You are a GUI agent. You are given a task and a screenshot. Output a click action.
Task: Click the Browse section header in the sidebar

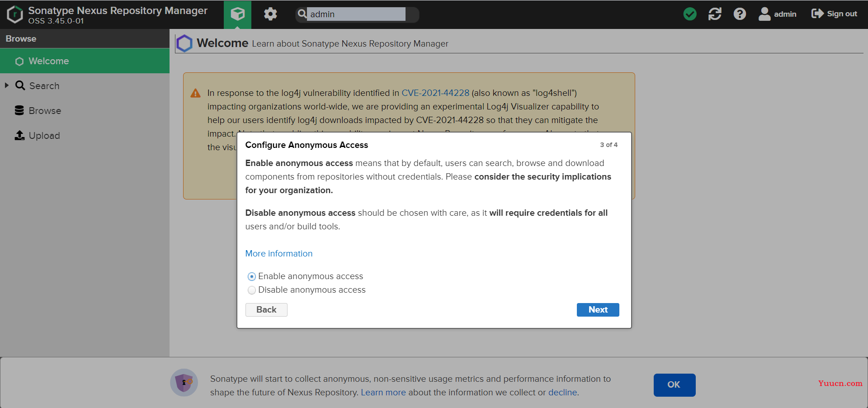pyautogui.click(x=85, y=38)
